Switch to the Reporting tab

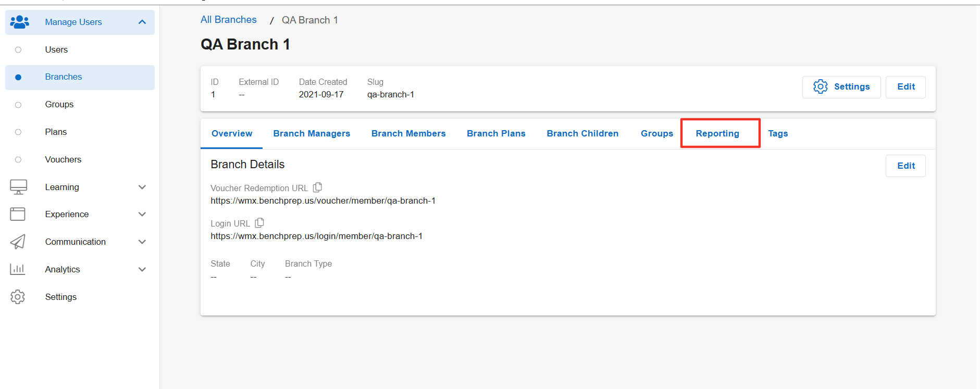[717, 133]
